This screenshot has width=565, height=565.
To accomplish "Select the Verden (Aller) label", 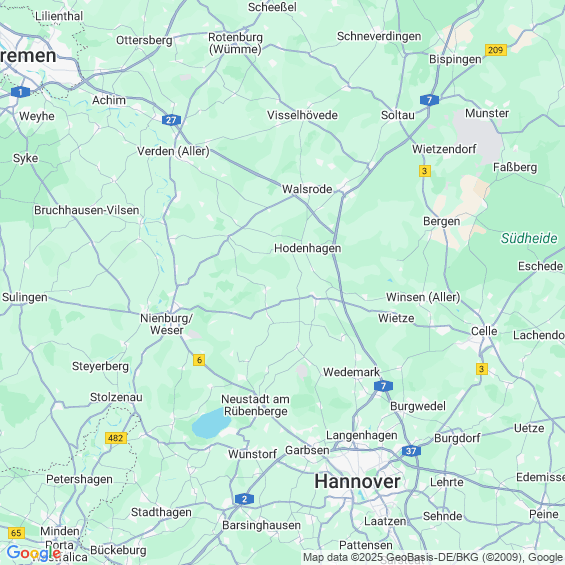I will 173,151.
